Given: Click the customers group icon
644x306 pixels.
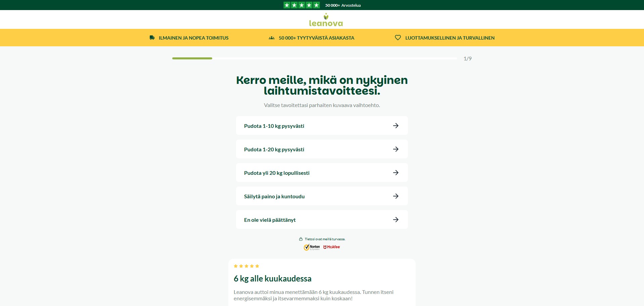Looking at the screenshot, I should [x=272, y=38].
